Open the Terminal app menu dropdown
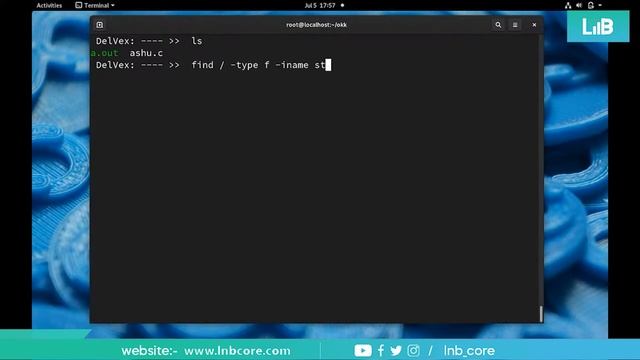This screenshot has width=640, height=360. (95, 5)
